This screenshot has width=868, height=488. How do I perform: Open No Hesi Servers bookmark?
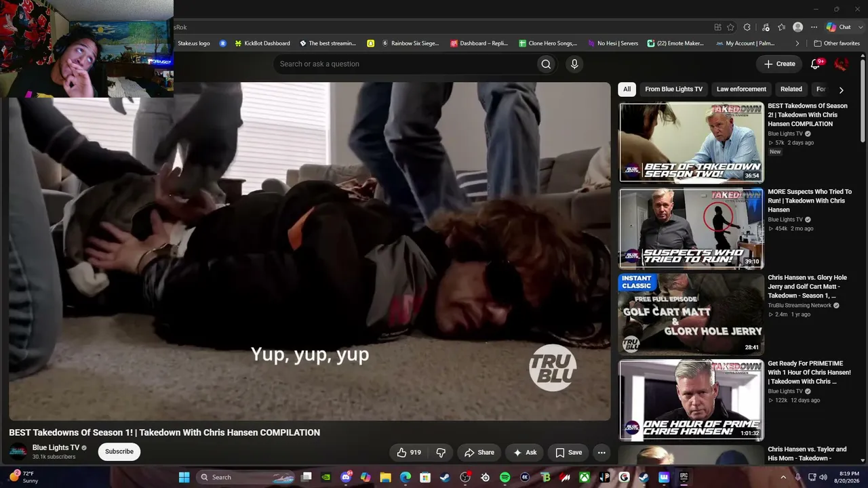pos(613,43)
